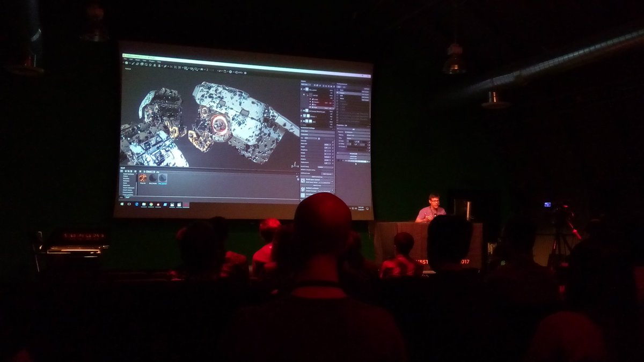Select the first paint tool in the top toolbar
Image resolution: width=644 pixels, height=362 pixels.
[x=133, y=63]
